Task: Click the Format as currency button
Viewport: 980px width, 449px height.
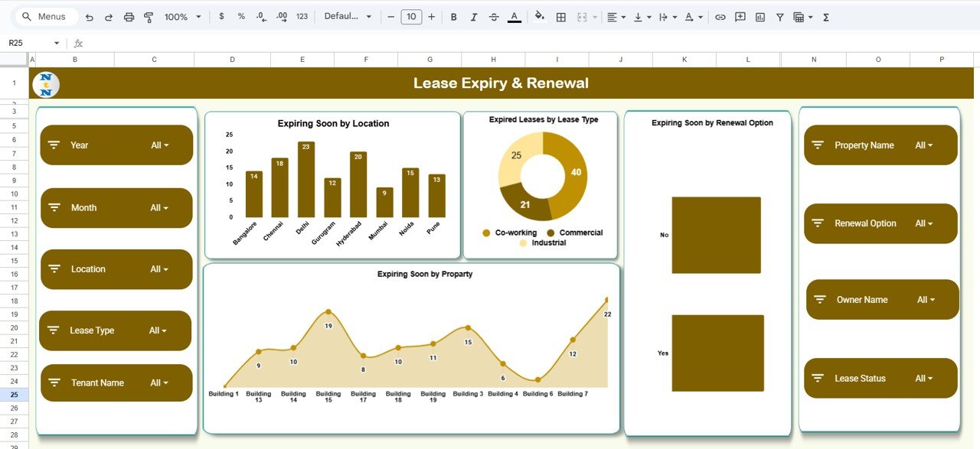Action: [x=222, y=17]
